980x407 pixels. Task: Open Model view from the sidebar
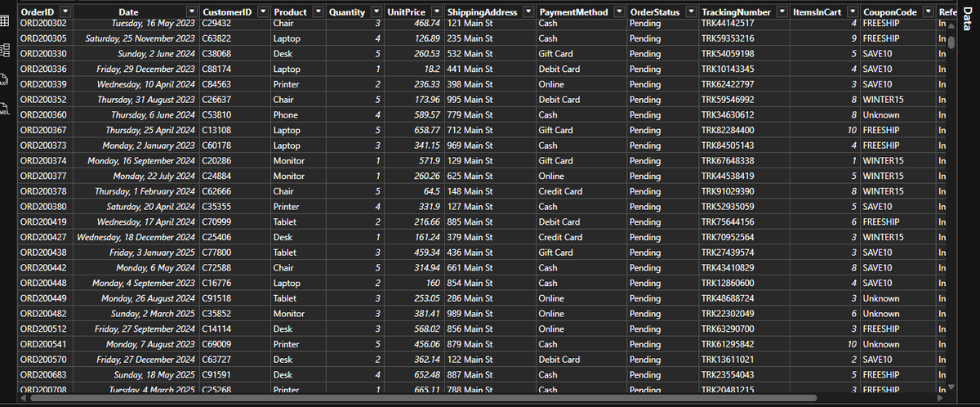pos(5,51)
